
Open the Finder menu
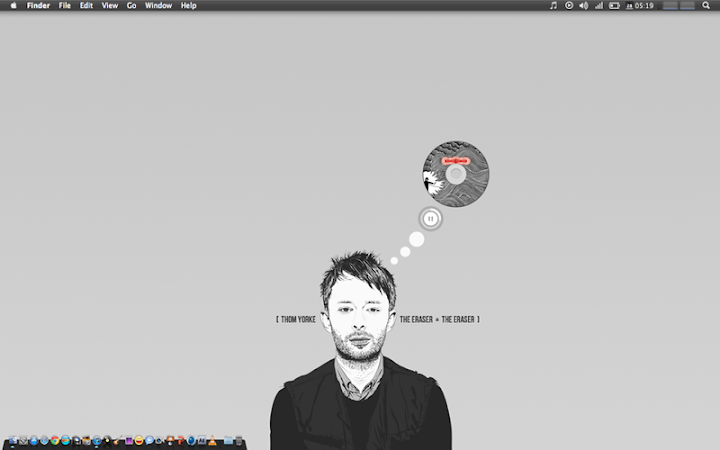(x=38, y=6)
